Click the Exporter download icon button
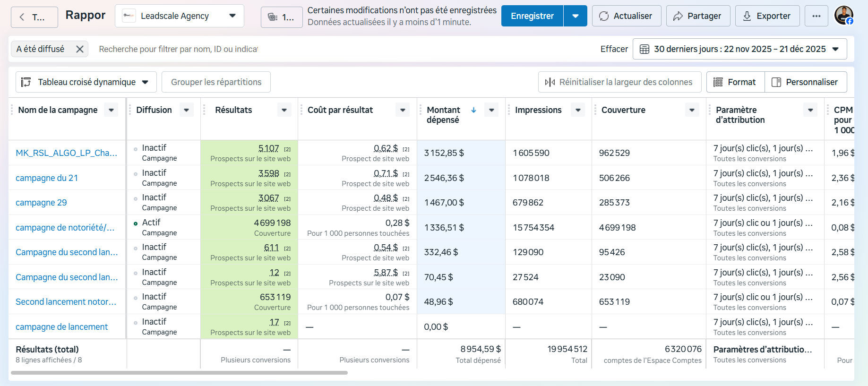The height and width of the screenshot is (386, 868). (768, 16)
